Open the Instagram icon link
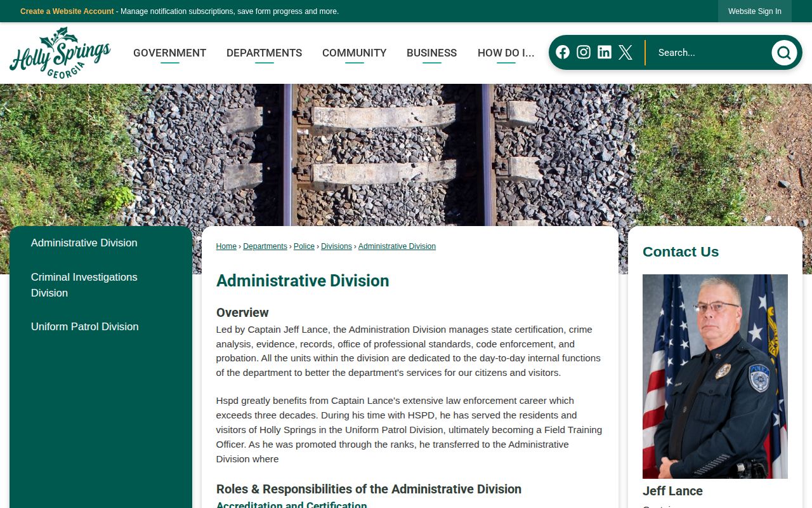 (584, 52)
